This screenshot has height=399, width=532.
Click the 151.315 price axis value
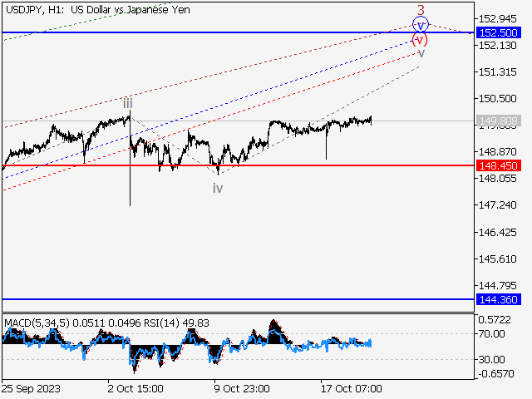497,72
